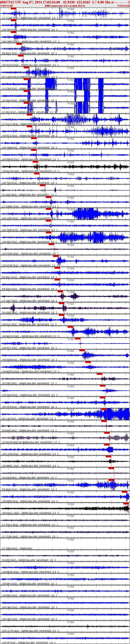Click the red pick marker on the NC LAS trace
This screenshot has height=644, width=130.
(104, 409)
